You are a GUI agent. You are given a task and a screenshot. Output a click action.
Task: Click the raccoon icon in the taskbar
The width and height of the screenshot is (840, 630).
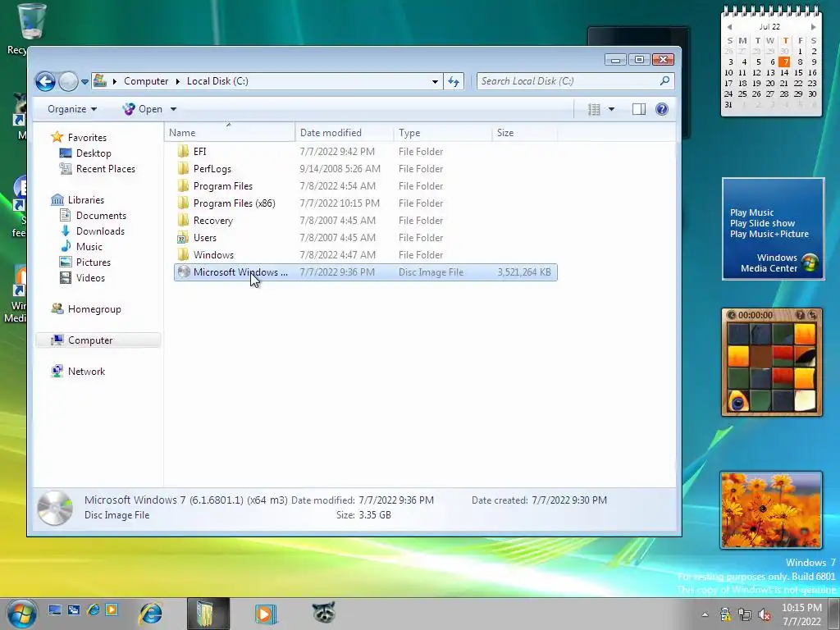pos(323,613)
